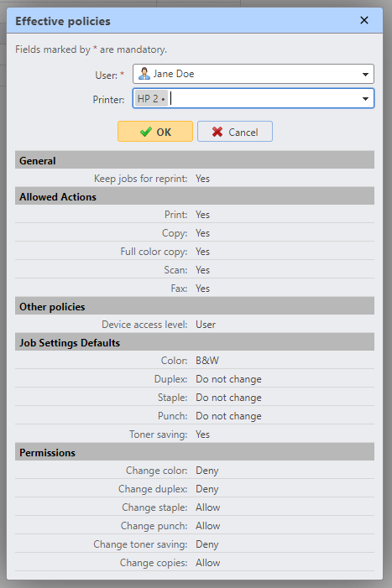
Task: Click the Device access level label
Action: (144, 325)
